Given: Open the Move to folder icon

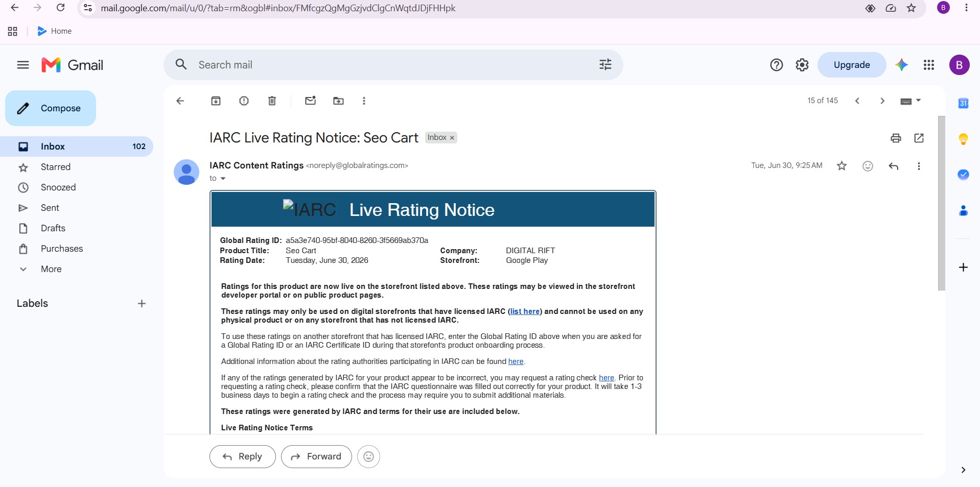Looking at the screenshot, I should [338, 101].
